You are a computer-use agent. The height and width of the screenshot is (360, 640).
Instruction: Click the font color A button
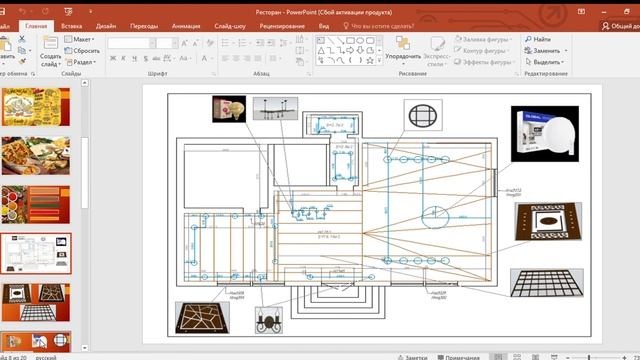(x=204, y=58)
